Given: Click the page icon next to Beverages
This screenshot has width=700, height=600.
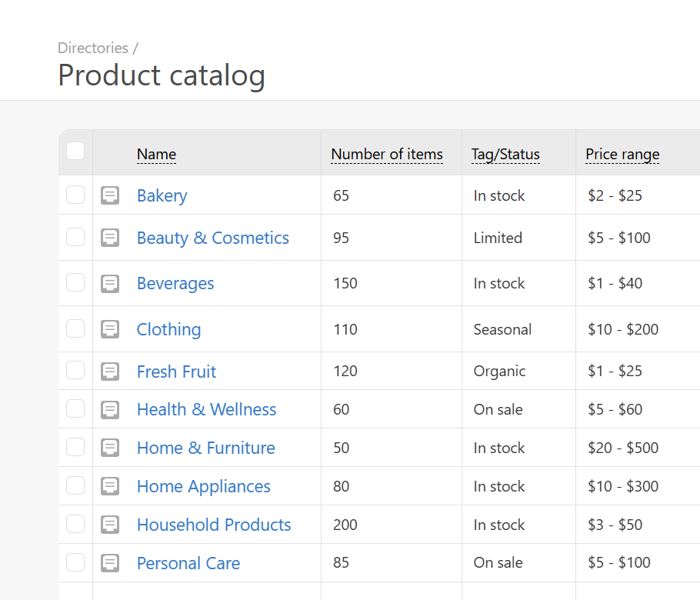Looking at the screenshot, I should point(110,283).
